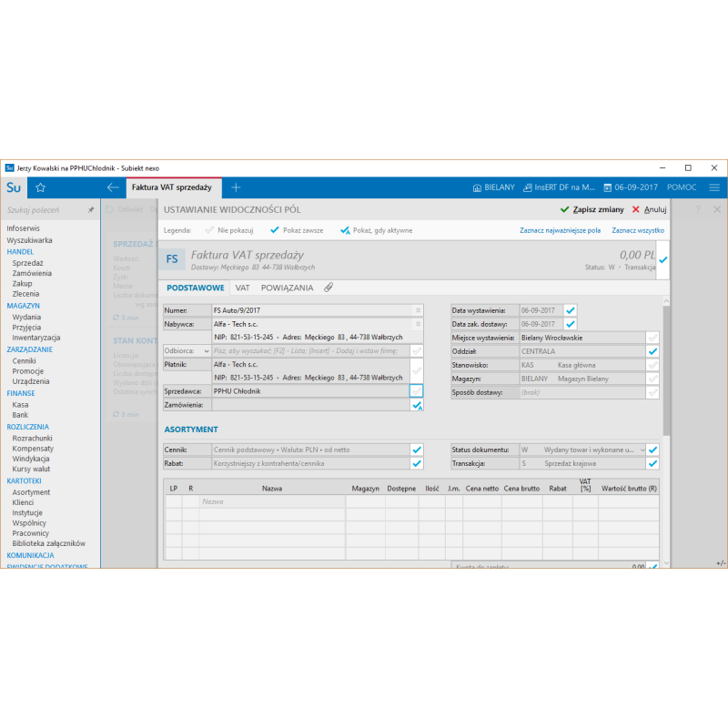The height and width of the screenshot is (728, 728).
Task: Toggle visibility check for Cennik field
Action: pos(417,450)
